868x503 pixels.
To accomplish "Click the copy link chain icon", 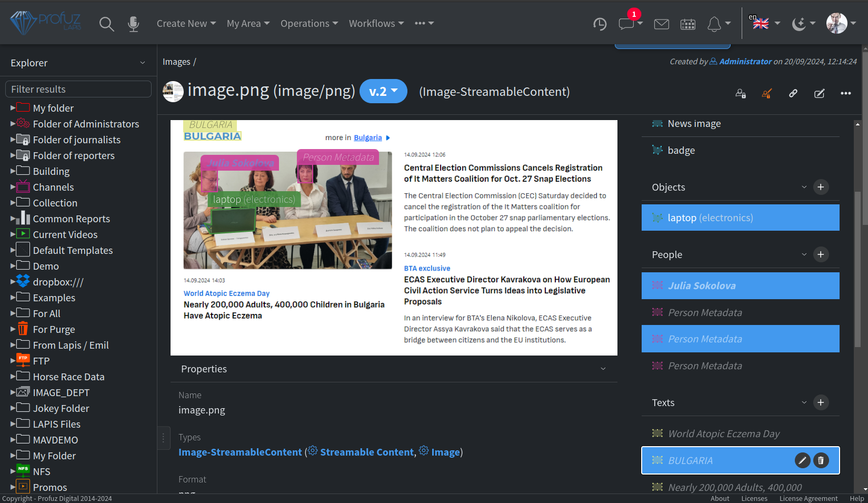I will 793,93.
